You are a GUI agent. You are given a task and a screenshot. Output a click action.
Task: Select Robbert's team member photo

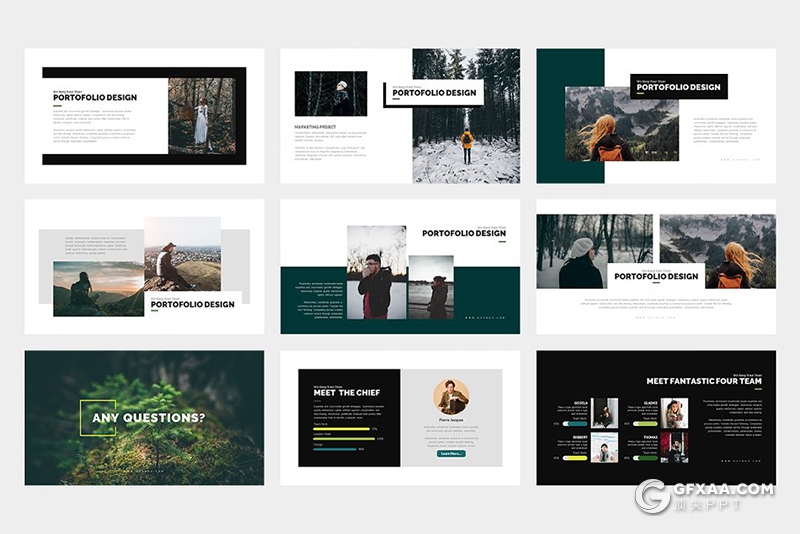[605, 447]
